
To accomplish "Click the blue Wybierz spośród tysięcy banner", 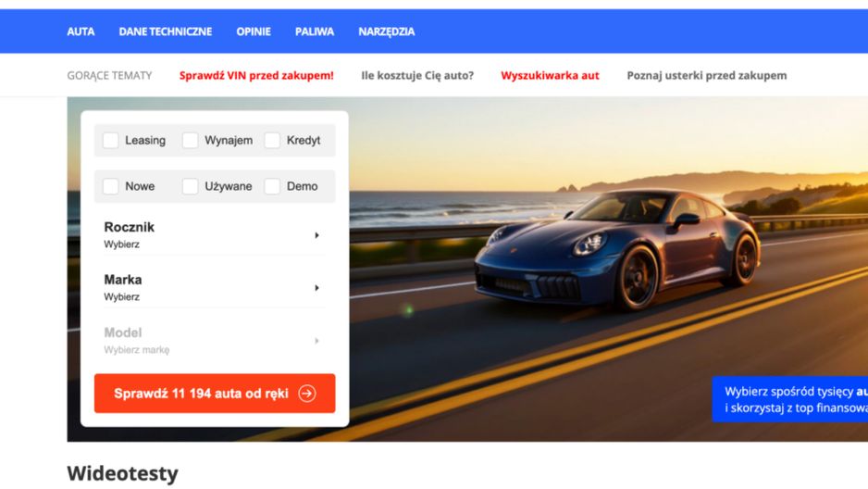I will 790,399.
